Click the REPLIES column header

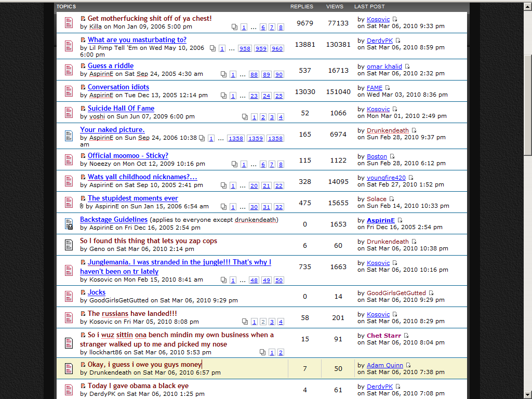pos(302,6)
